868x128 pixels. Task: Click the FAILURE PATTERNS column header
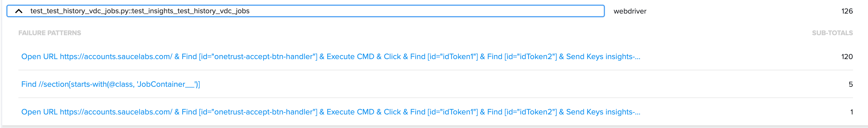coord(50,33)
